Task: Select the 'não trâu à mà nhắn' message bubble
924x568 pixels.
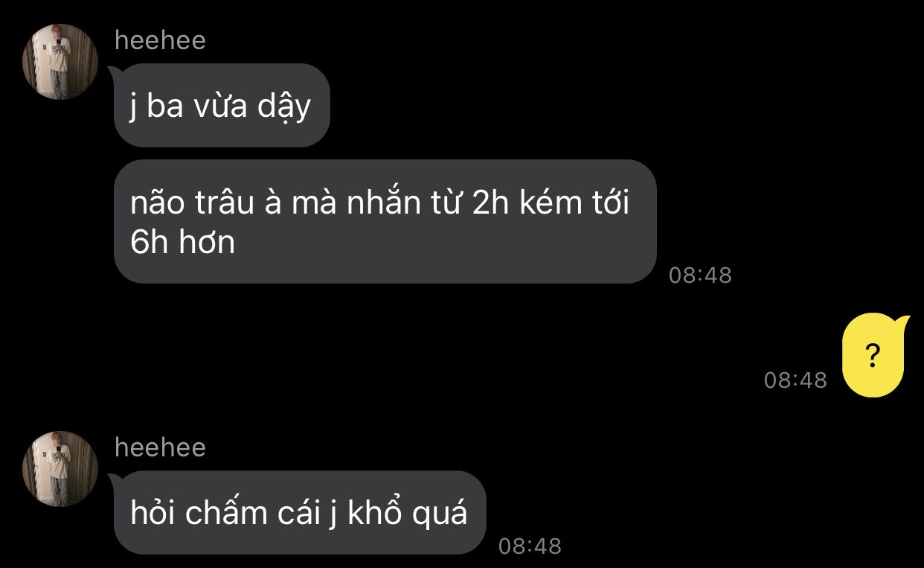Action: 385,222
